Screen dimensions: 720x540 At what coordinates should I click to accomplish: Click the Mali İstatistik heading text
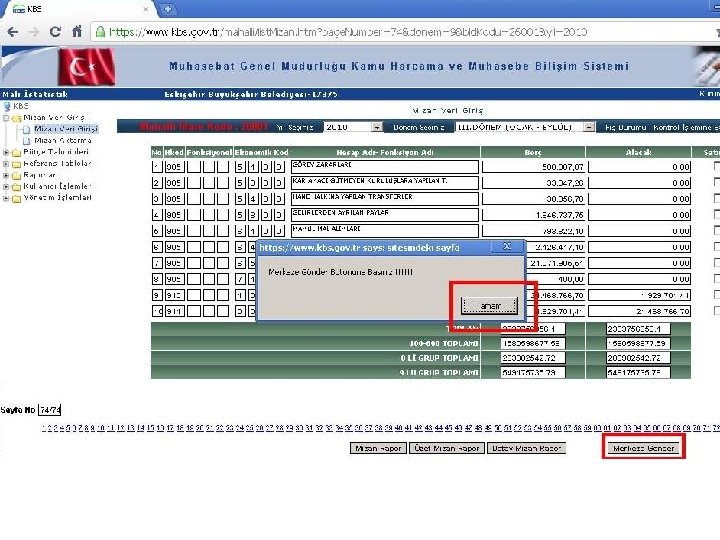(x=35, y=94)
